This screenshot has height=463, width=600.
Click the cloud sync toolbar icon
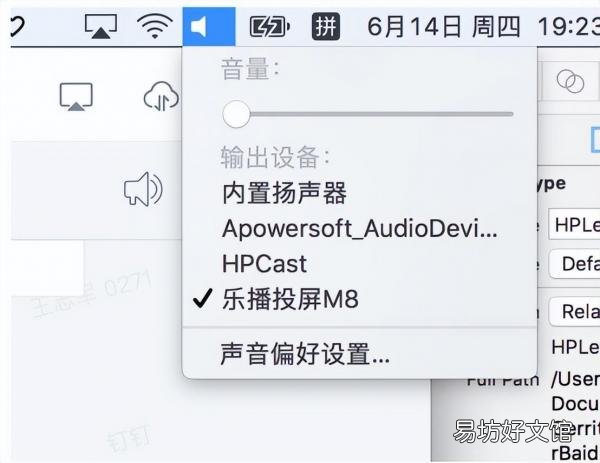pos(161,96)
